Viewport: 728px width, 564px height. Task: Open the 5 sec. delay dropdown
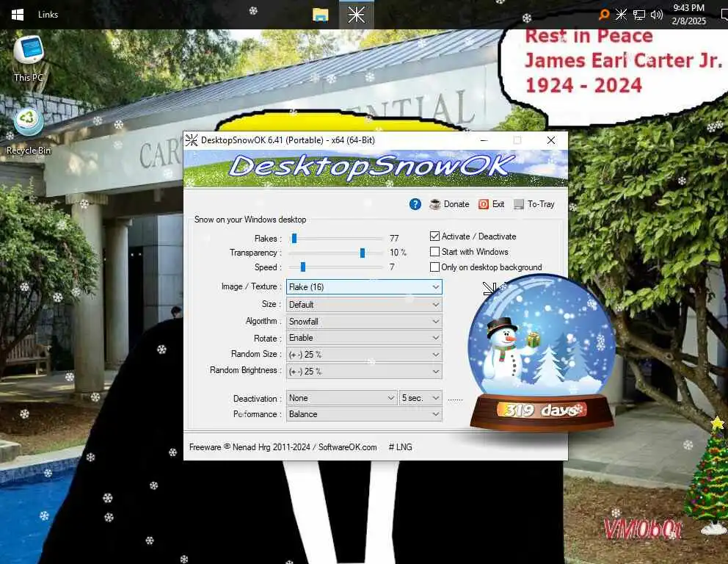(421, 398)
